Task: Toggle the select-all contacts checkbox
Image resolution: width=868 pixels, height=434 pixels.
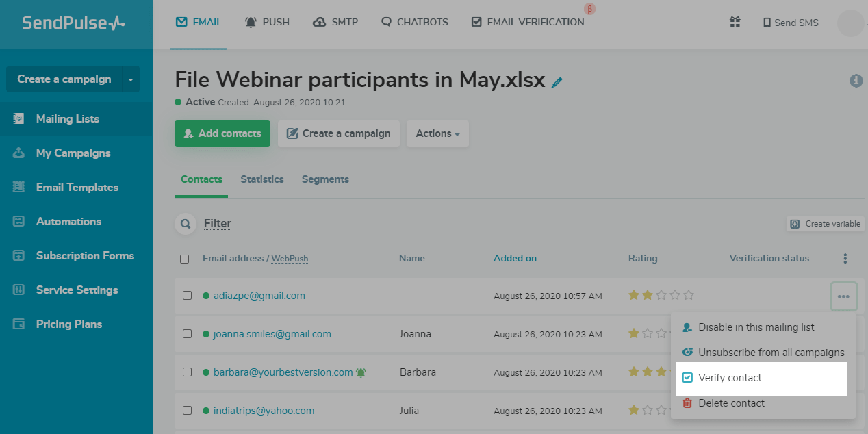Action: click(184, 259)
